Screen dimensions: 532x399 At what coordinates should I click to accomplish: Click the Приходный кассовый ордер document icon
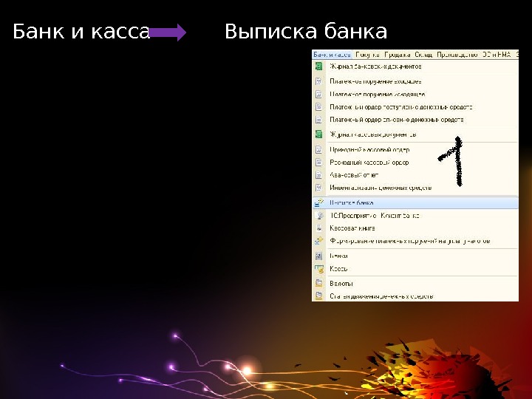click(x=318, y=149)
